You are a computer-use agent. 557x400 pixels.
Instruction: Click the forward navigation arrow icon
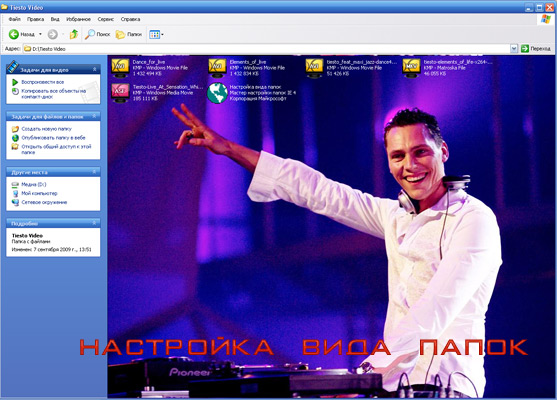point(53,34)
